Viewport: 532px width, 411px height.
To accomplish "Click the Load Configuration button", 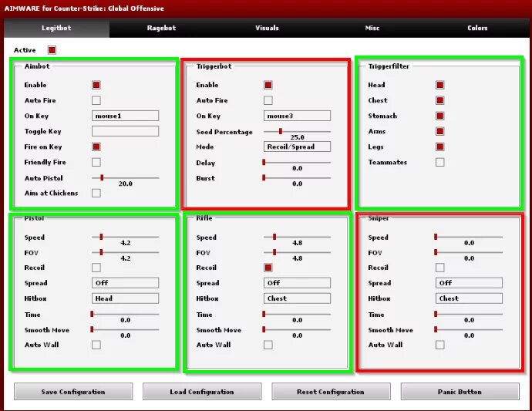I will (202, 392).
